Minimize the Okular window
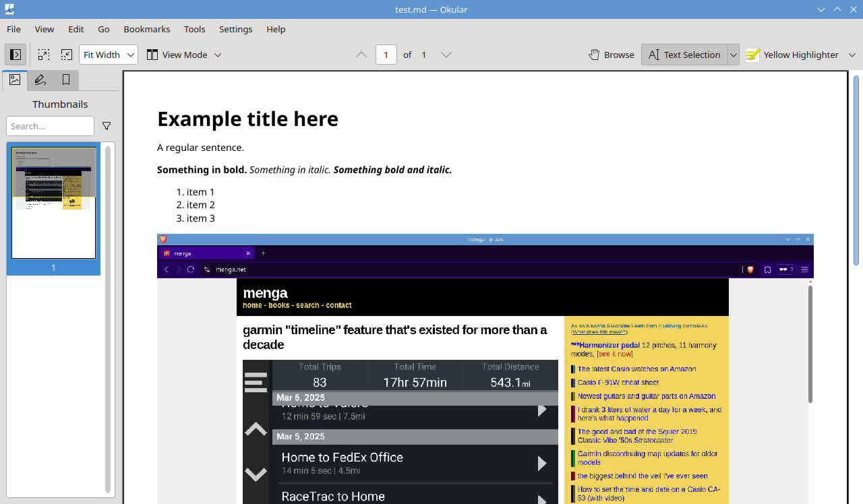This screenshot has height=504, width=863. [821, 9]
